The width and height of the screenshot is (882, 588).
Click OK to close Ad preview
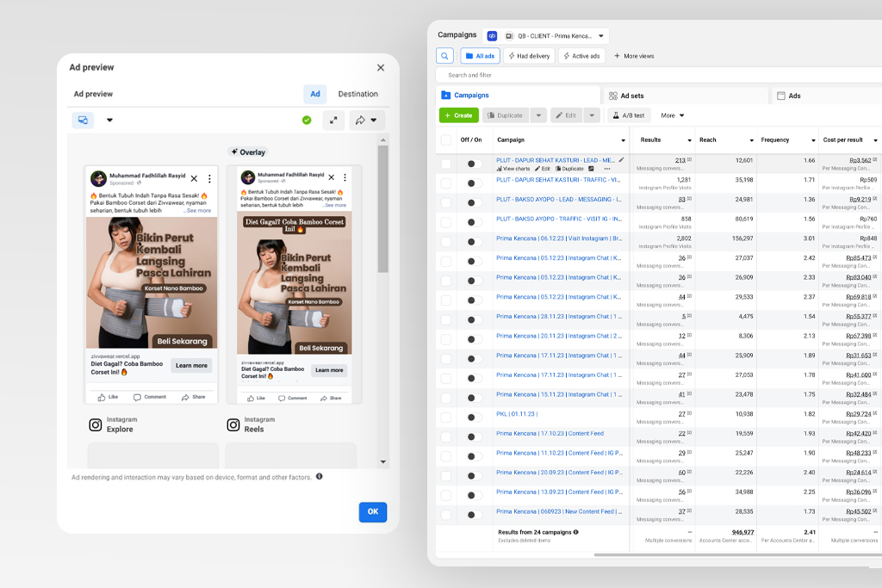pos(372,511)
